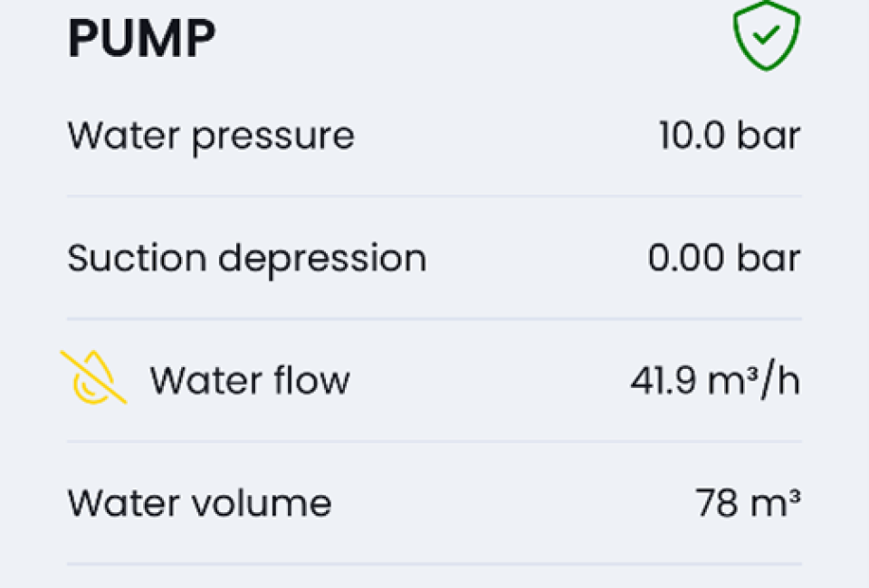Click the green shield checkmark icon
Screen dimensions: 869x588
point(766,36)
